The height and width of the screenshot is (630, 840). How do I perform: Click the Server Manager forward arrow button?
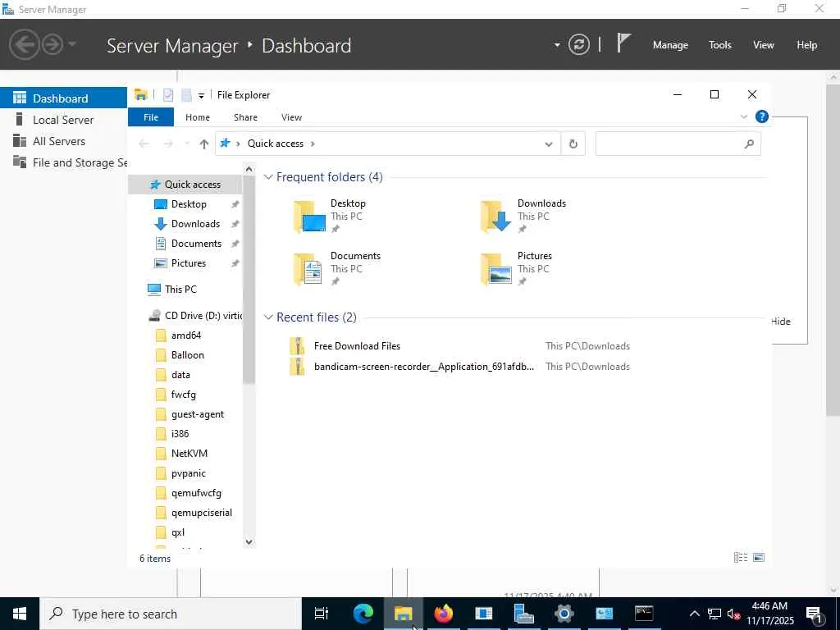[x=52, y=44]
